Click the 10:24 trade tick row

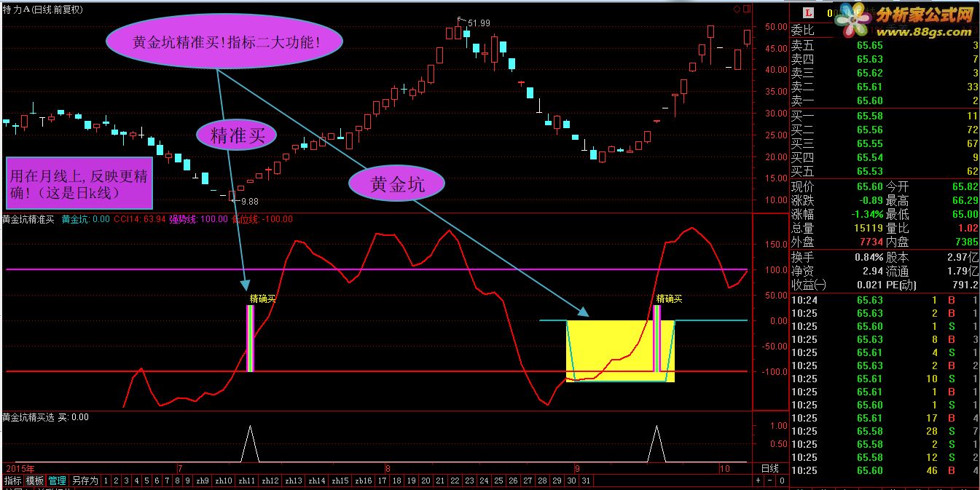(885, 300)
